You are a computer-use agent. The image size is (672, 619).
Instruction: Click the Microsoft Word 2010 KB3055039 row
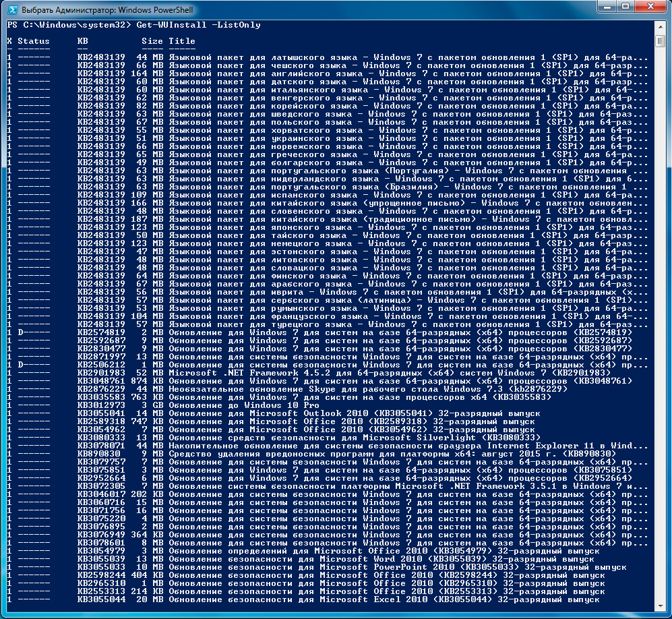coord(301,560)
